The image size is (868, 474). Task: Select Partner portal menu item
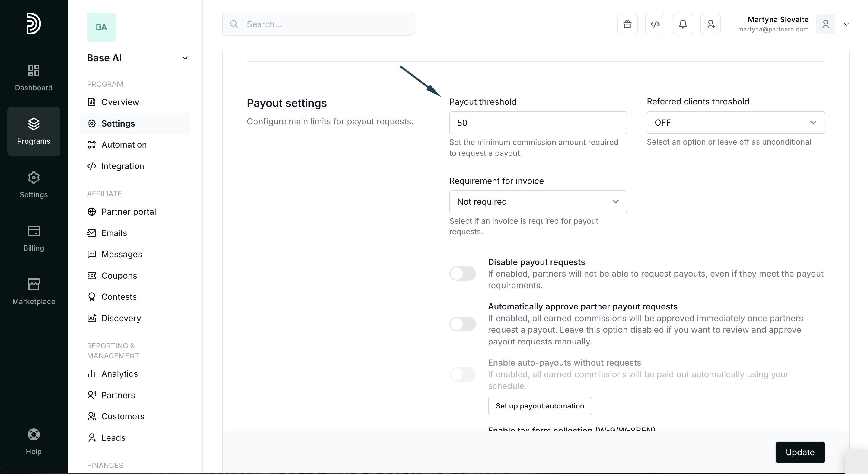[128, 212]
